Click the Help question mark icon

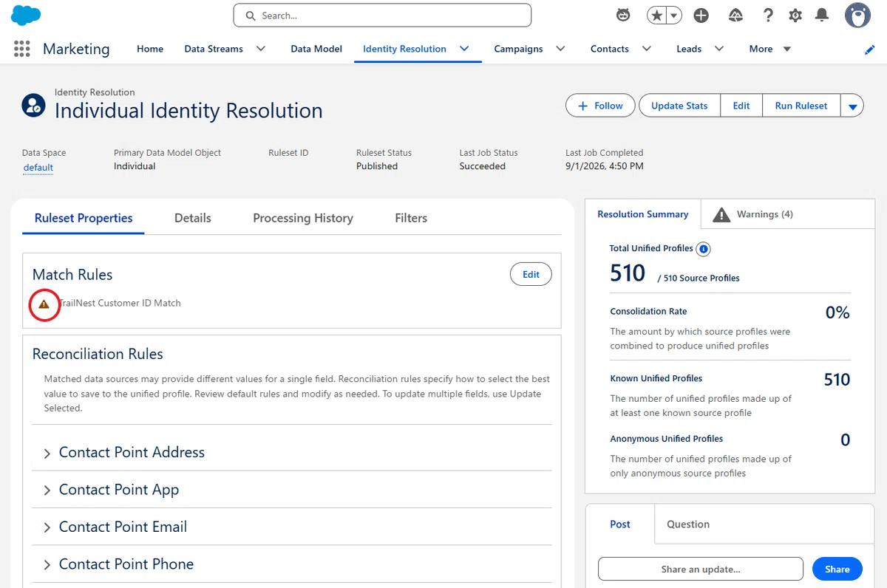click(x=769, y=16)
